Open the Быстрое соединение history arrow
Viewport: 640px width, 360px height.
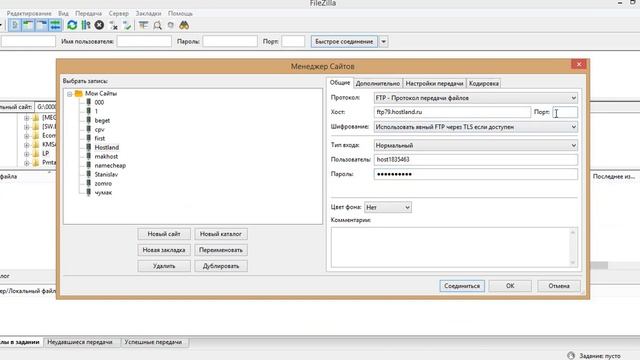(x=383, y=41)
